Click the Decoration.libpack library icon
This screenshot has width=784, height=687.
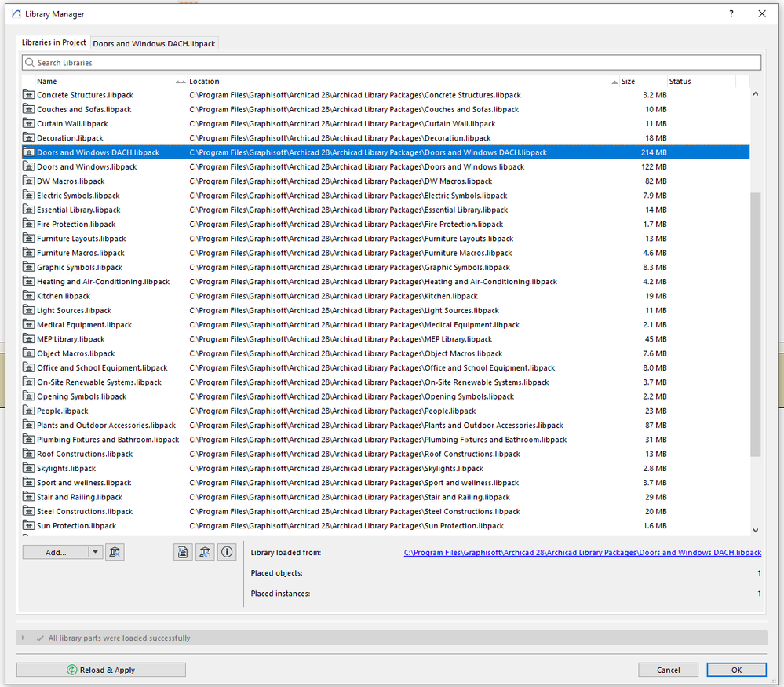click(x=28, y=137)
